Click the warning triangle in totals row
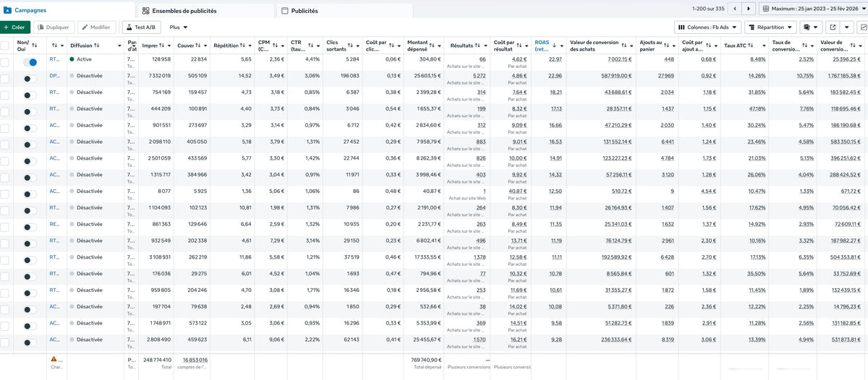 coord(54,359)
